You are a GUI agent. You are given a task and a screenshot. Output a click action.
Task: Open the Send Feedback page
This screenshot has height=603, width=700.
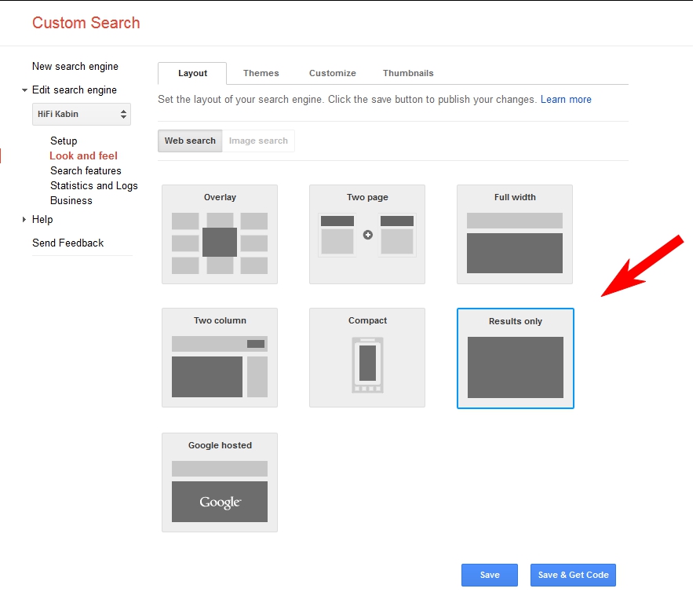67,243
